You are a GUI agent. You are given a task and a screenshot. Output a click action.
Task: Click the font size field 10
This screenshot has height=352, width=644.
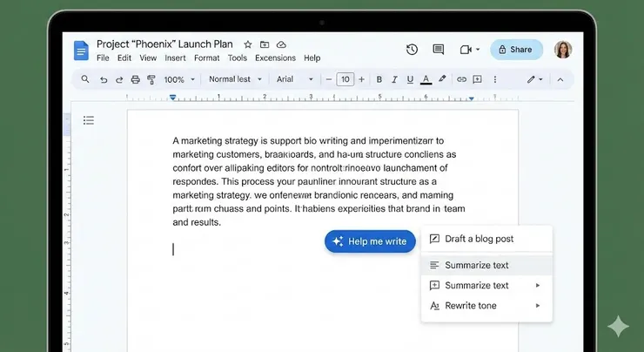click(x=345, y=79)
